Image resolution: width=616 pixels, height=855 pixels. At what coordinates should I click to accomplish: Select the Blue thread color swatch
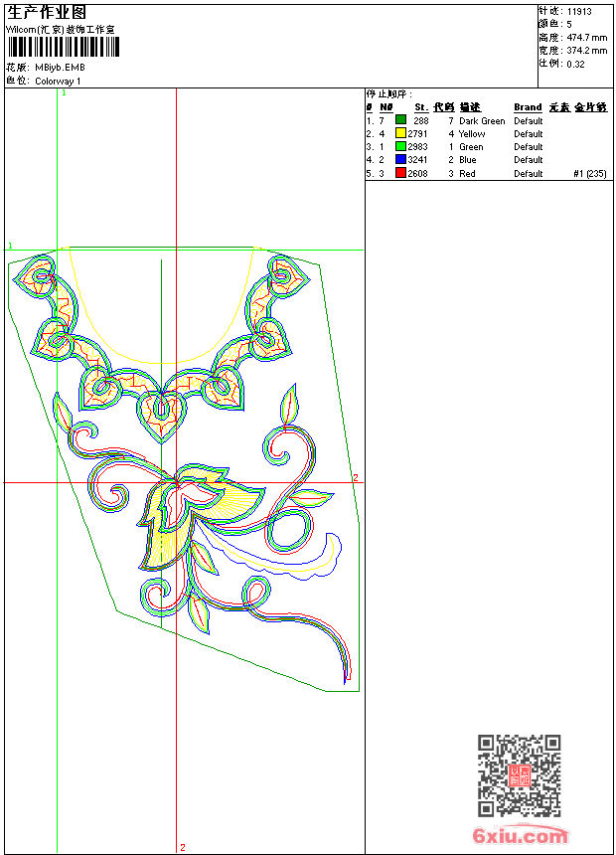tap(400, 159)
